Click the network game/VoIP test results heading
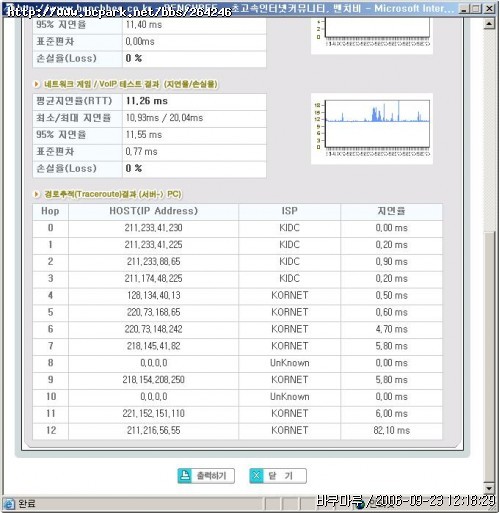Image resolution: width=500 pixels, height=513 pixels. pyautogui.click(x=131, y=84)
